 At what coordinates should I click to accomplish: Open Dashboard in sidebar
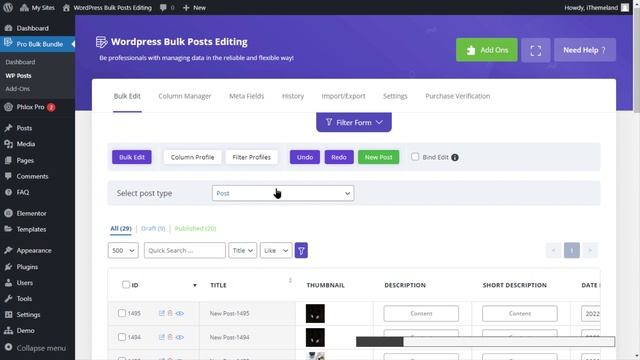(33, 28)
